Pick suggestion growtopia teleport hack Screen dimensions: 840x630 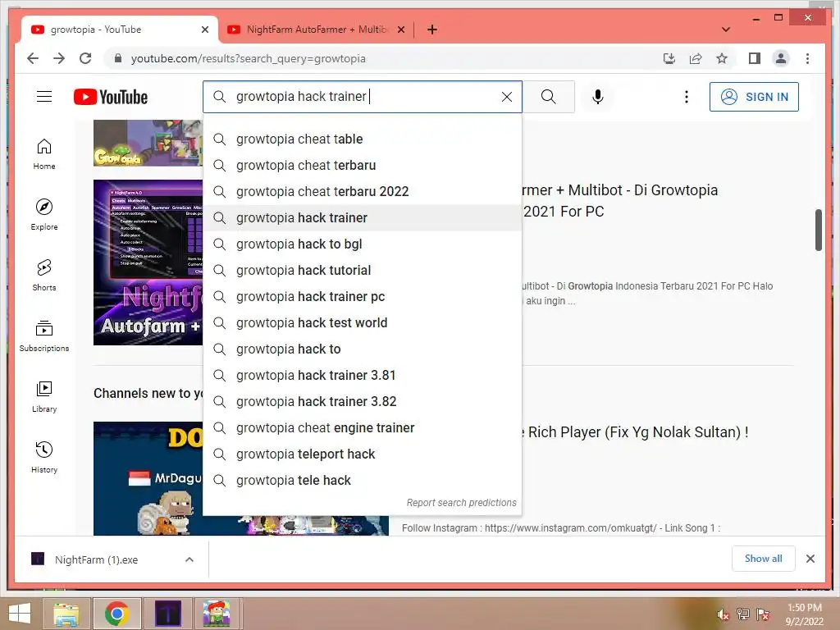(362, 454)
